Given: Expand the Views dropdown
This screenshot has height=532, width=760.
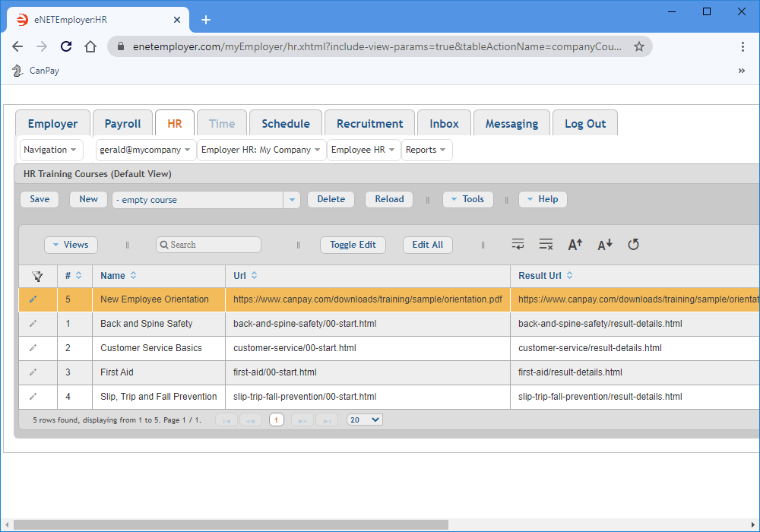Looking at the screenshot, I should click(x=71, y=245).
